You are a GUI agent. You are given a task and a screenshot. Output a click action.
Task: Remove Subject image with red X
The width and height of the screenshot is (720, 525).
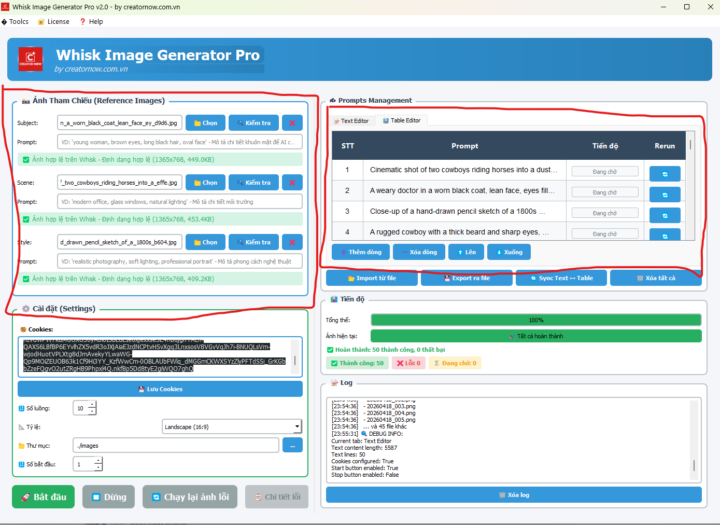coord(292,123)
